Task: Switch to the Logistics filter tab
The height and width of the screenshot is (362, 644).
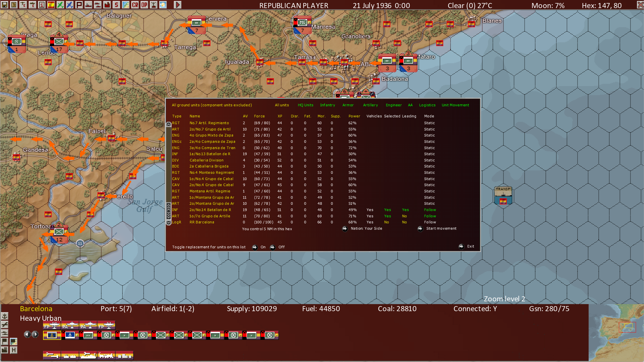Action: click(427, 105)
